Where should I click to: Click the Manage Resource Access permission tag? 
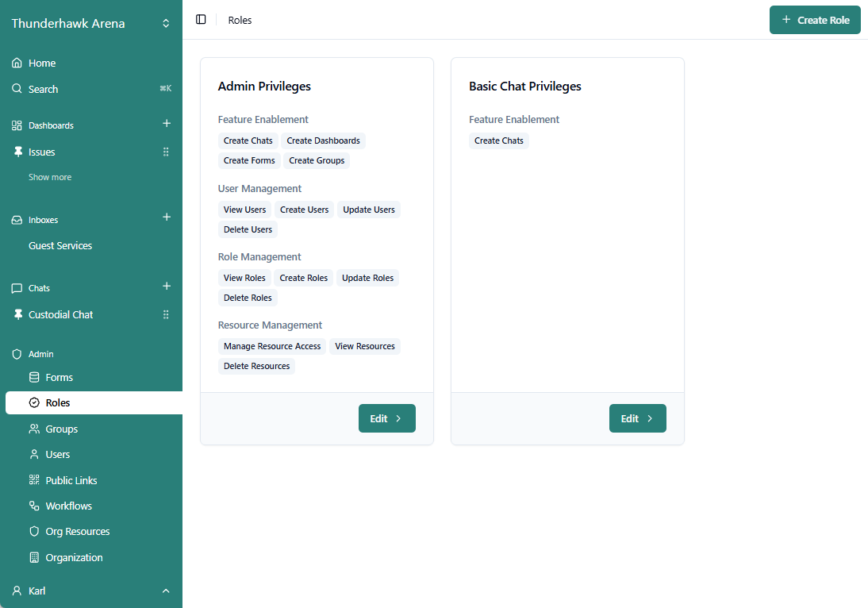coord(272,346)
